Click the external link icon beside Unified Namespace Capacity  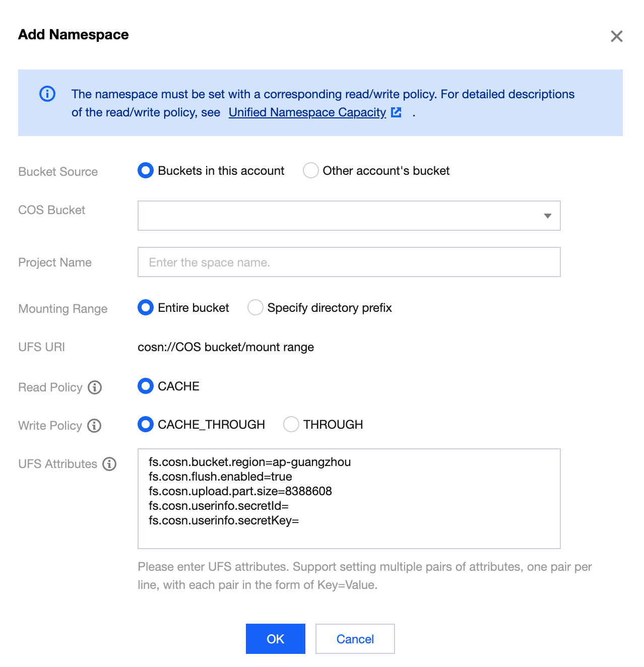(397, 112)
